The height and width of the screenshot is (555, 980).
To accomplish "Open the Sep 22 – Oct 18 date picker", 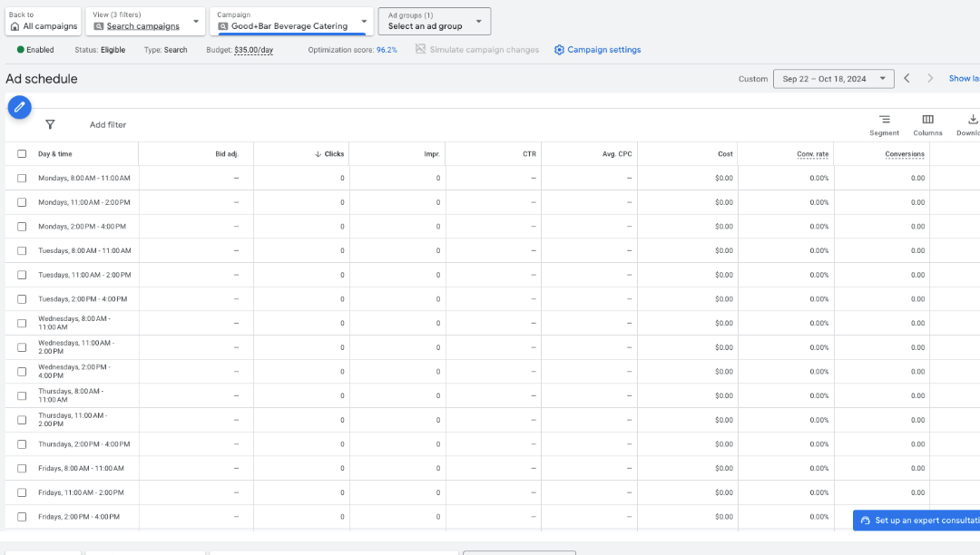I will (x=833, y=79).
